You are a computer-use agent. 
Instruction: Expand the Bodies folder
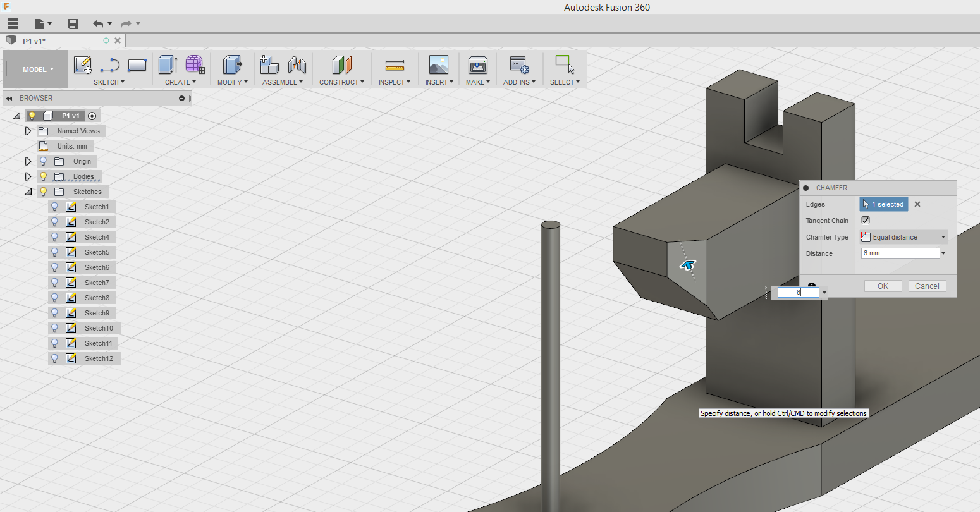(x=28, y=177)
